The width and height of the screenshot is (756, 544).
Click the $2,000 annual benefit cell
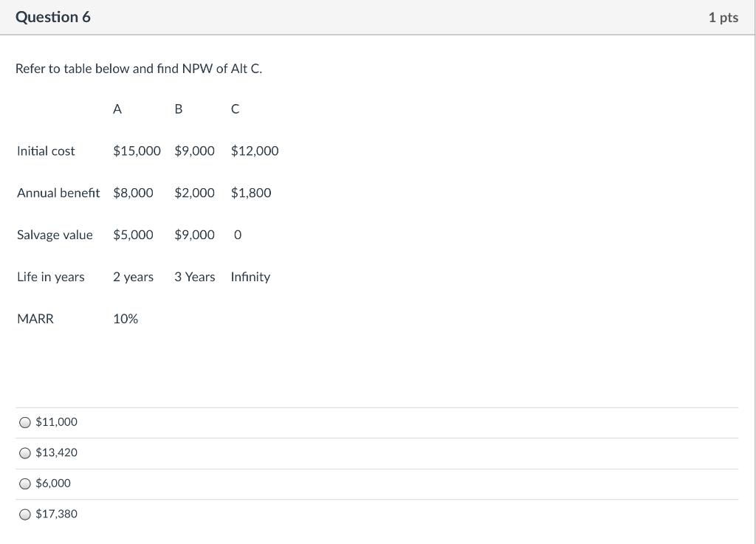click(194, 193)
